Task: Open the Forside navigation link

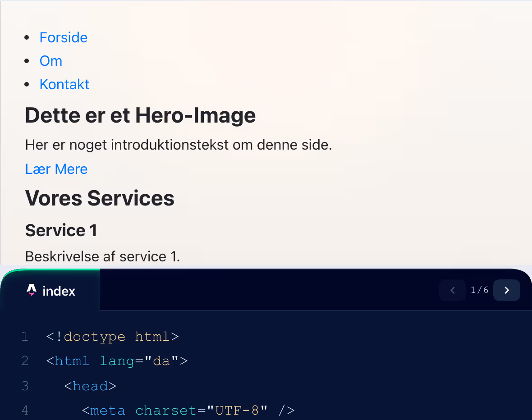Action: pos(64,37)
